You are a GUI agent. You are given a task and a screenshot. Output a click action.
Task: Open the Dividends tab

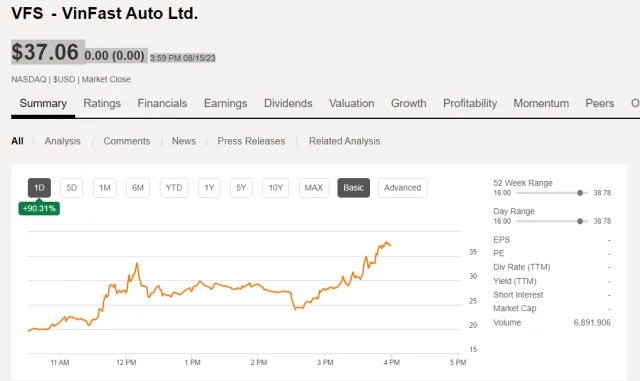(288, 103)
